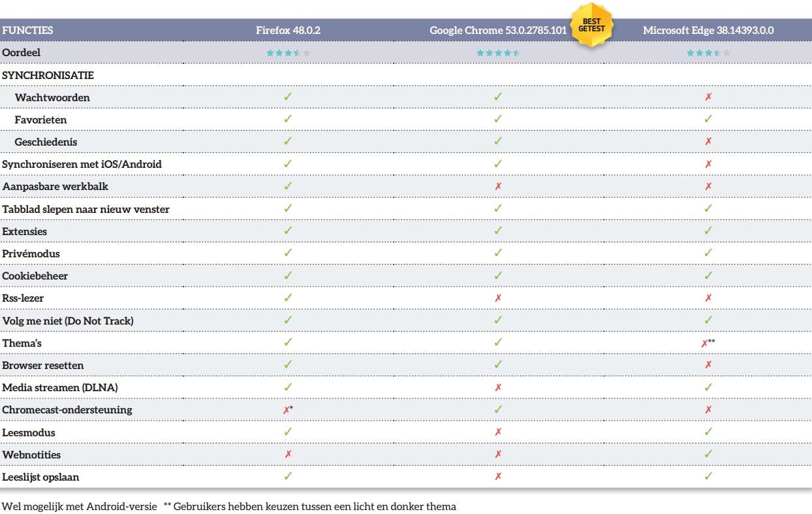The width and height of the screenshot is (812, 514).
Task: Click the FUNCTIES header label
Action: click(27, 30)
